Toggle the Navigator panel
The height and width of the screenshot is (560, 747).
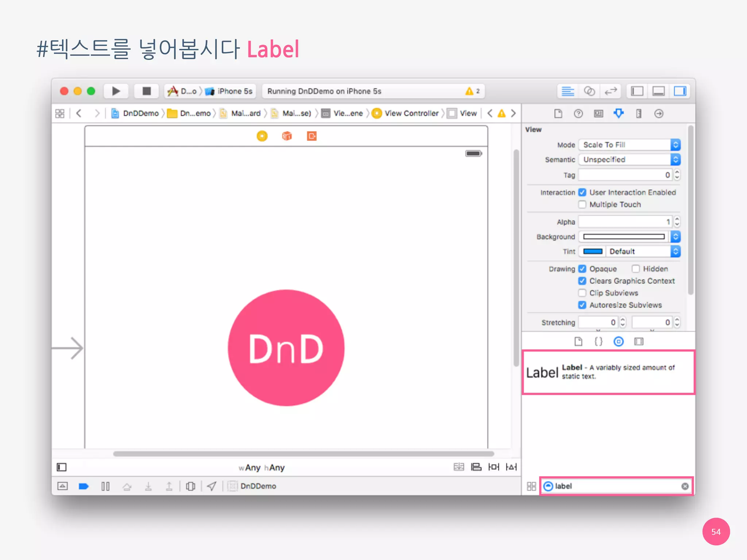[637, 91]
